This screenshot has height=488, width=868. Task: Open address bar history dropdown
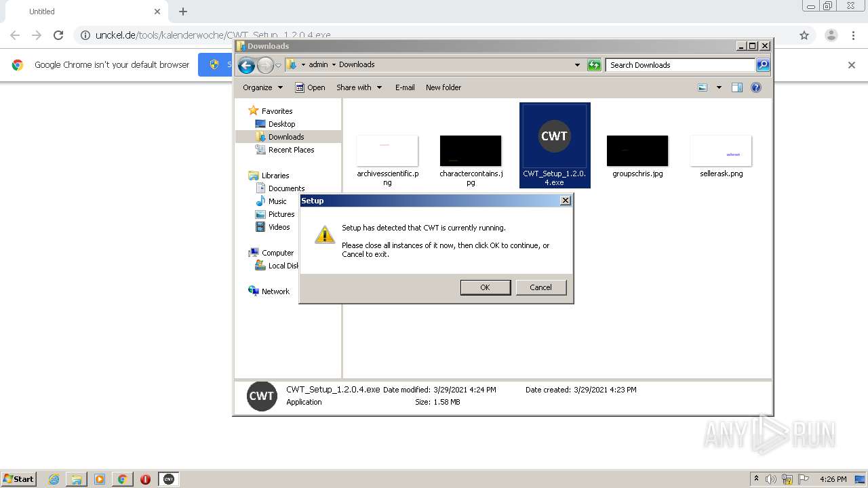(x=577, y=65)
